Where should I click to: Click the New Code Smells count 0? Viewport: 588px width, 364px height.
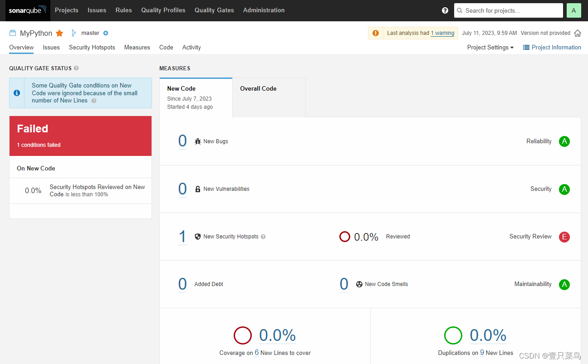(x=344, y=284)
